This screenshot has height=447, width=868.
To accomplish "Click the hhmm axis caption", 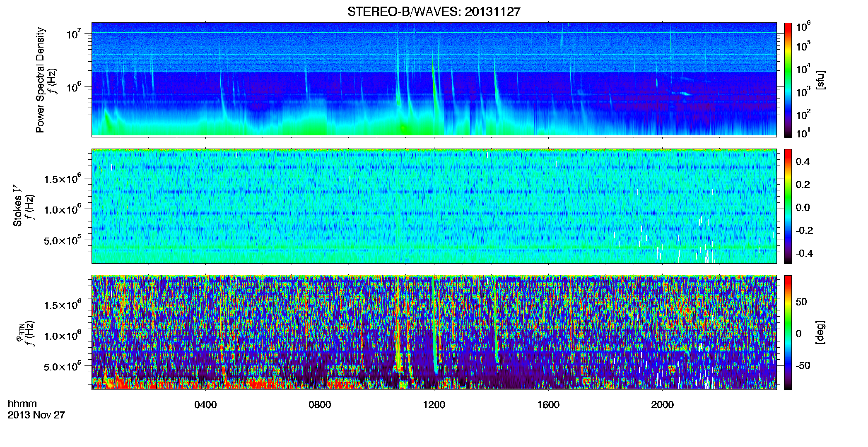I will click(22, 404).
